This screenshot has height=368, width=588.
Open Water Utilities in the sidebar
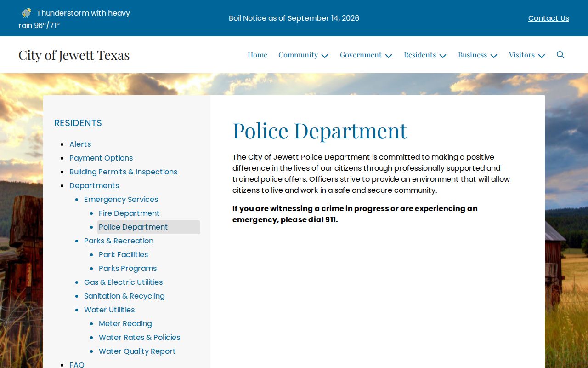[x=109, y=310]
